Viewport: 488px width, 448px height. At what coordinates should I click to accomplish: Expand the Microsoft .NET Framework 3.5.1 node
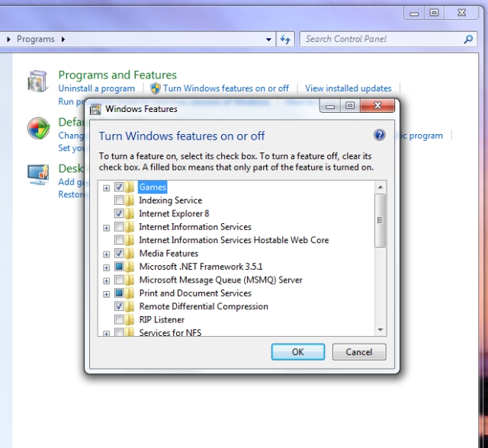click(107, 267)
